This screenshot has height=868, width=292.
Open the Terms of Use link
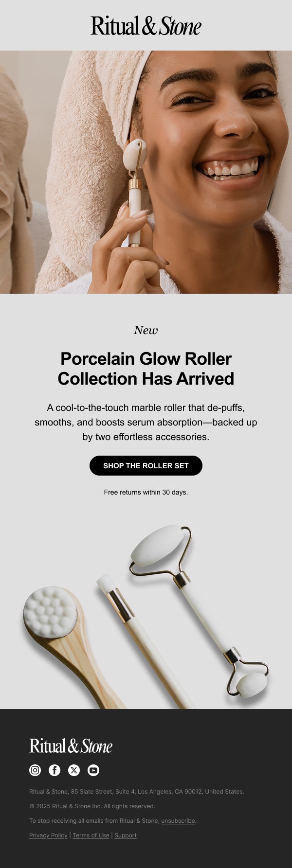(91, 835)
